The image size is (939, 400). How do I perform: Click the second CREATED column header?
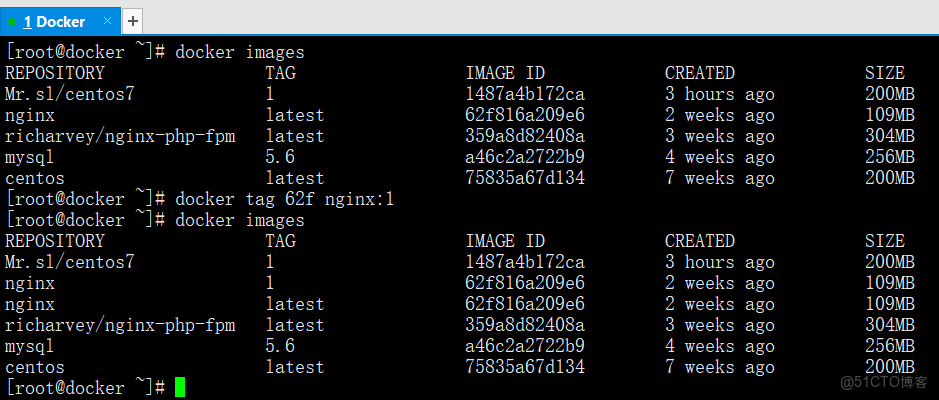pos(700,241)
